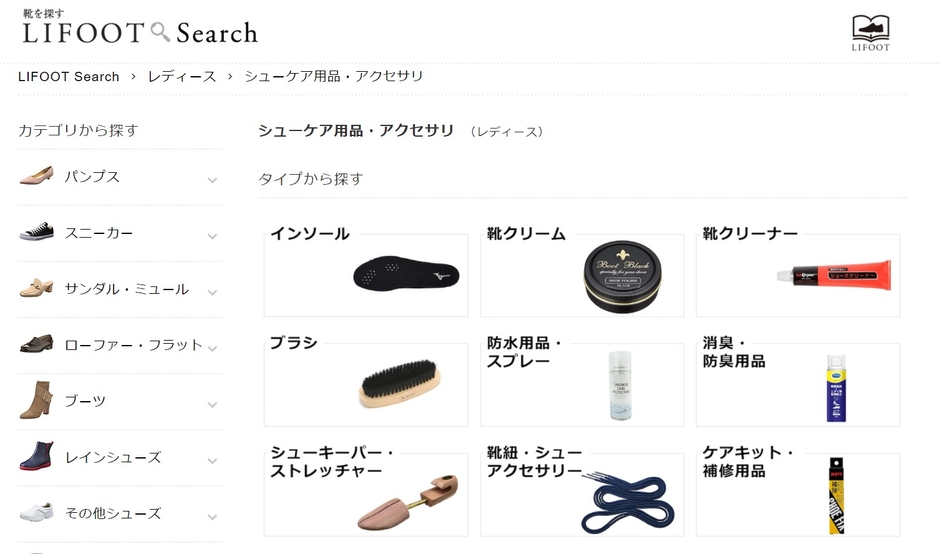Image resolution: width=940 pixels, height=554 pixels.
Task: Expand the サンダル・ミュール chevron
Action: tap(212, 292)
